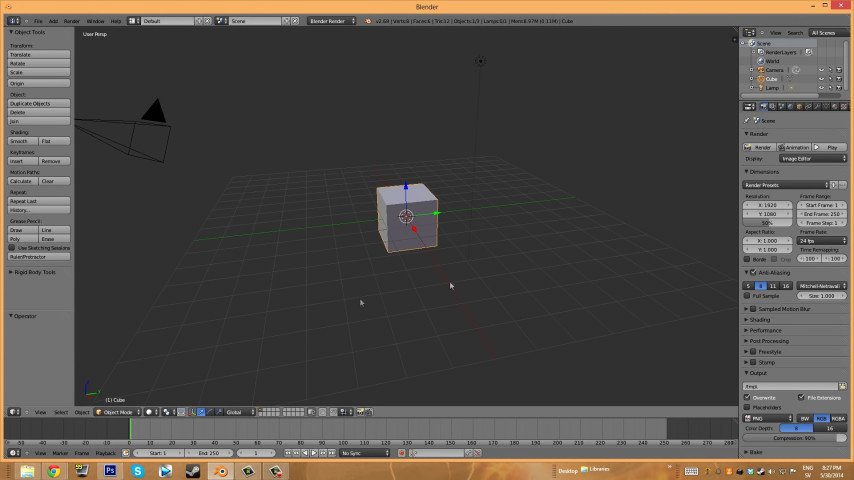Click the translate manipulator icon in 3D header
Viewport: 854px width, 480px height.
tap(200, 412)
